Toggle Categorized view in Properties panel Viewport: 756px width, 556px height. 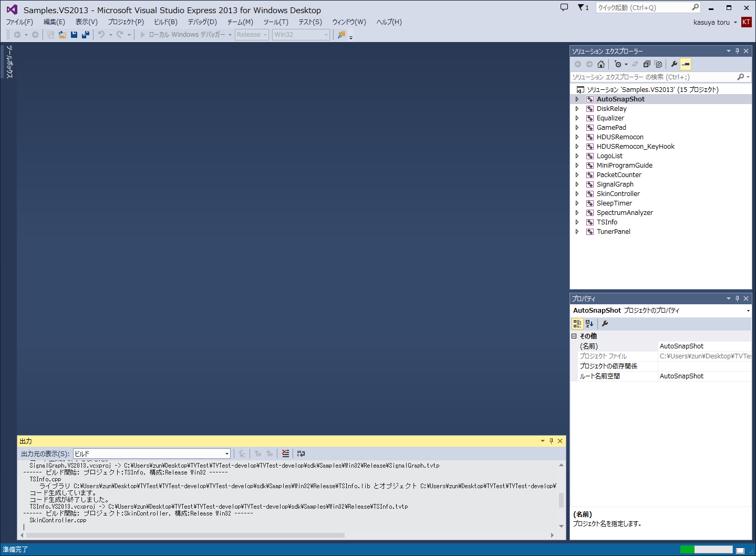[577, 324]
